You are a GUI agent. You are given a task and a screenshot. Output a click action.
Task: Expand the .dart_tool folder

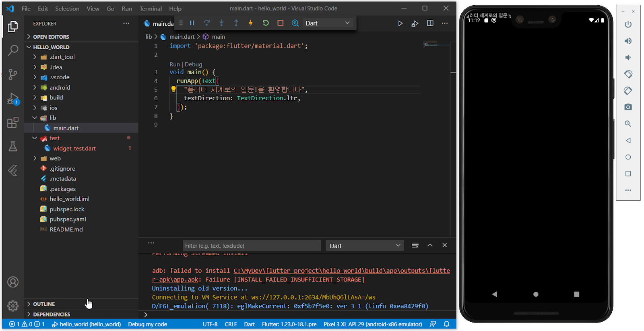(81, 57)
